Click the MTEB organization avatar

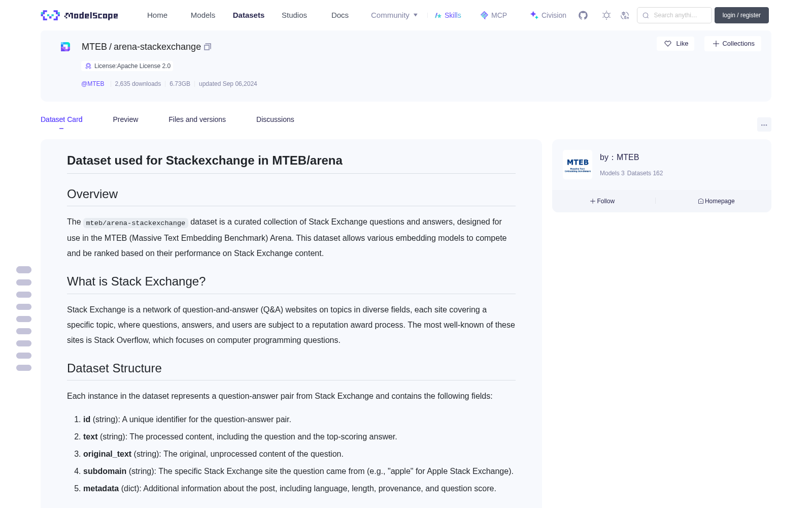pyautogui.click(x=578, y=165)
